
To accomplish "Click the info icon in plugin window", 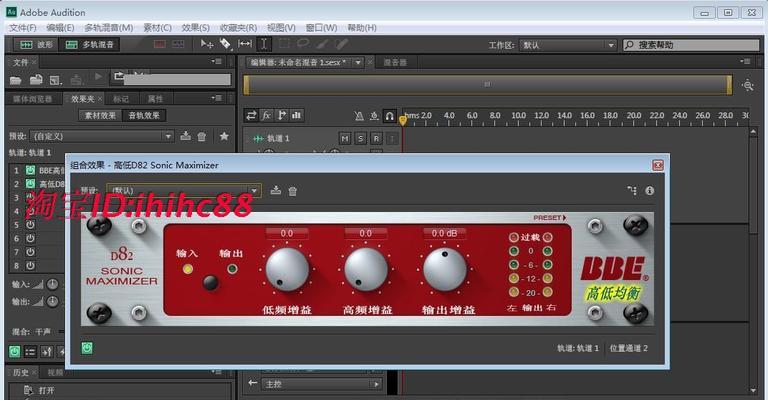I will (649, 190).
